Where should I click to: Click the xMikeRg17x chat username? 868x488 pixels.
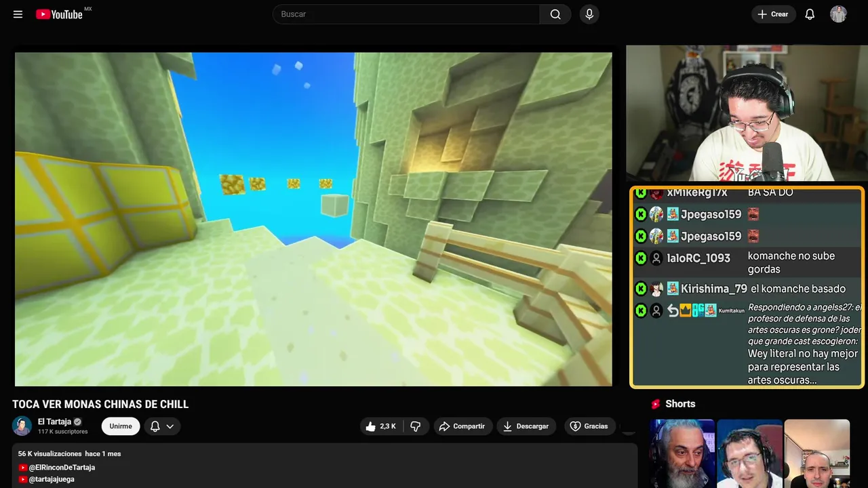point(697,192)
